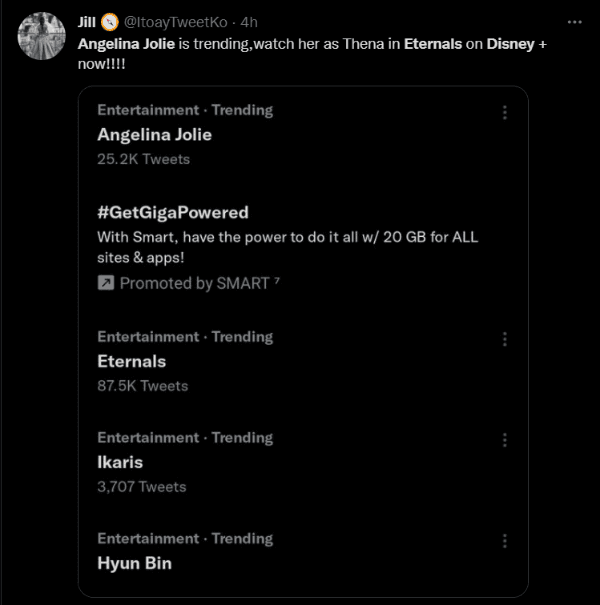Viewport: 600px width, 605px height.
Task: Open the #GetGigaPowered promoted hashtag
Action: click(x=172, y=212)
